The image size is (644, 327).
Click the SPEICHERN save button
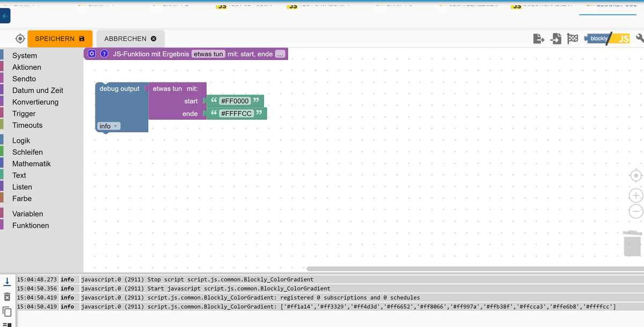click(x=60, y=39)
